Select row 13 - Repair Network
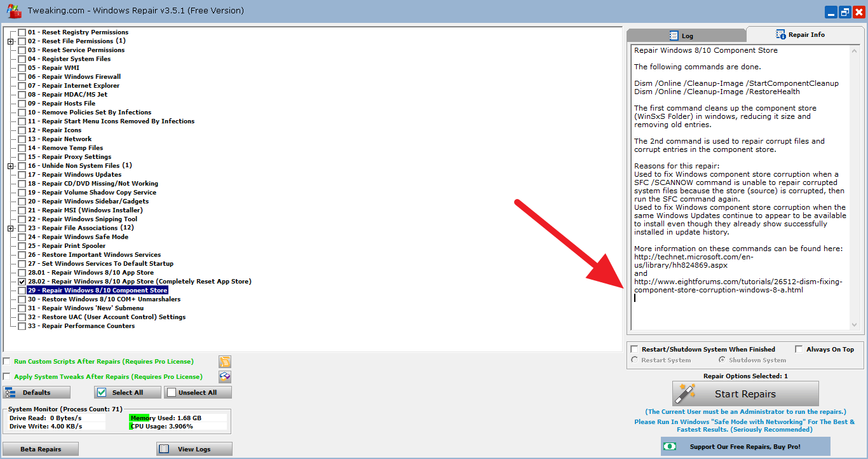 click(x=60, y=139)
